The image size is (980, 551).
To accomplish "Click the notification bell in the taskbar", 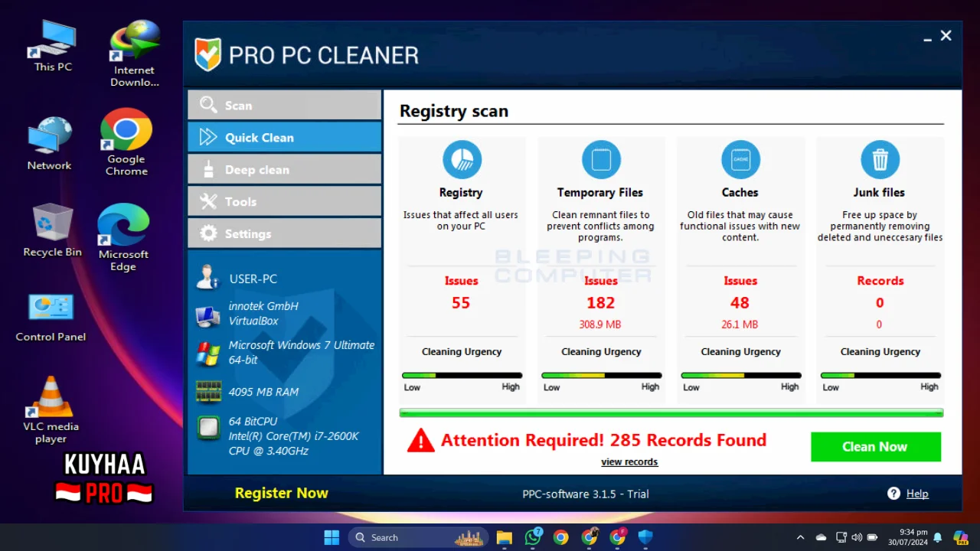I will [937, 537].
